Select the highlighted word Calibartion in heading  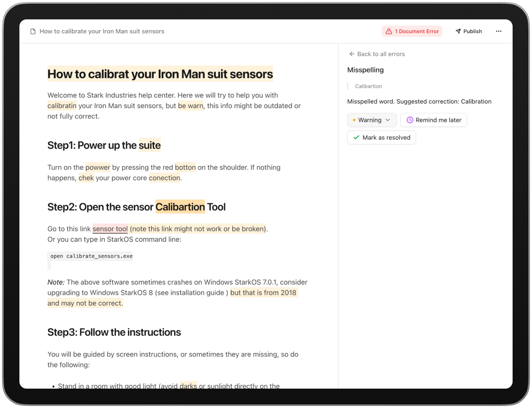[x=180, y=207]
